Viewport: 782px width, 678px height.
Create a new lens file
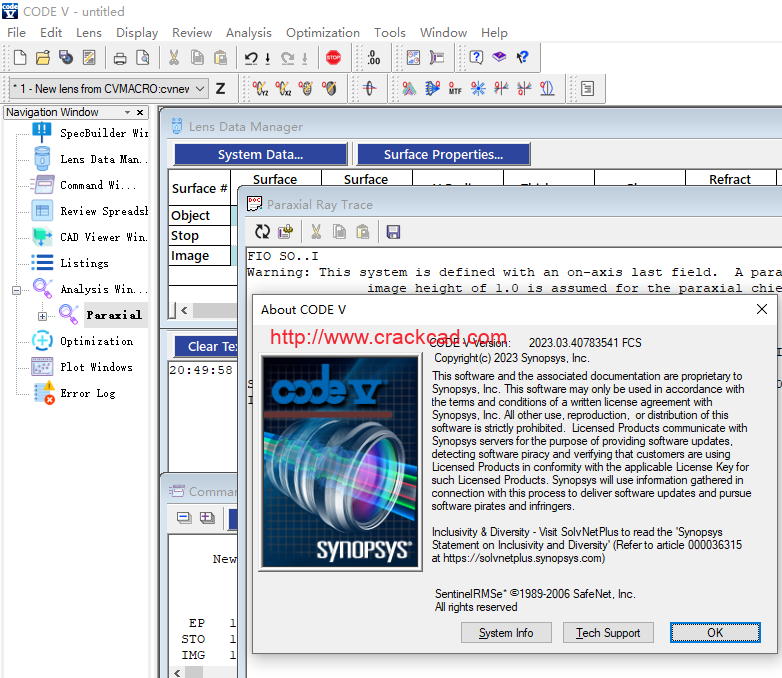tap(20, 58)
